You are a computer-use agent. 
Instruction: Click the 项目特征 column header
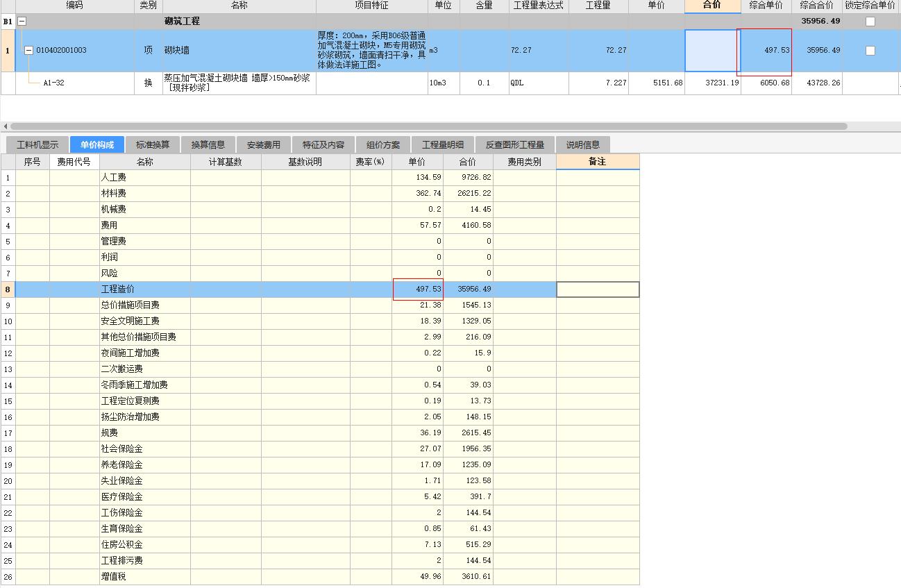pos(372,6)
